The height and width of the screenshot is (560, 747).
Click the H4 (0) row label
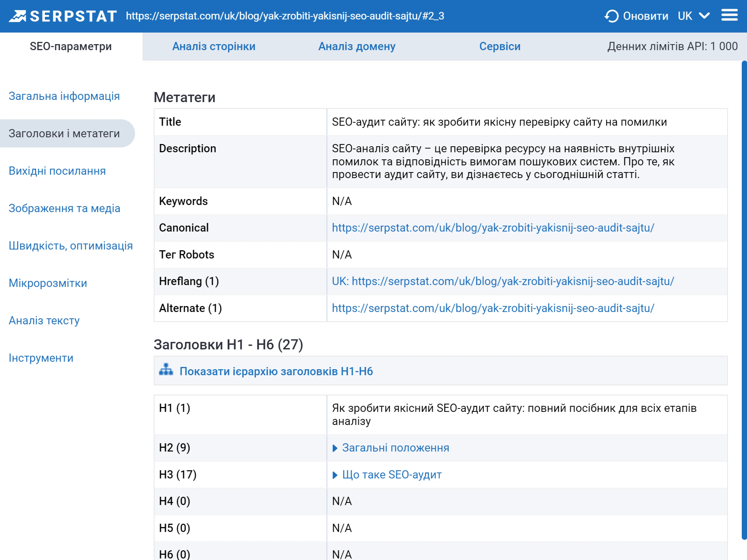174,501
